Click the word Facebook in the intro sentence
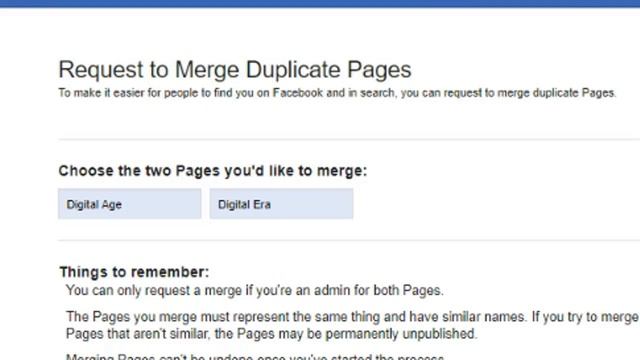 pyautogui.click(x=298, y=93)
